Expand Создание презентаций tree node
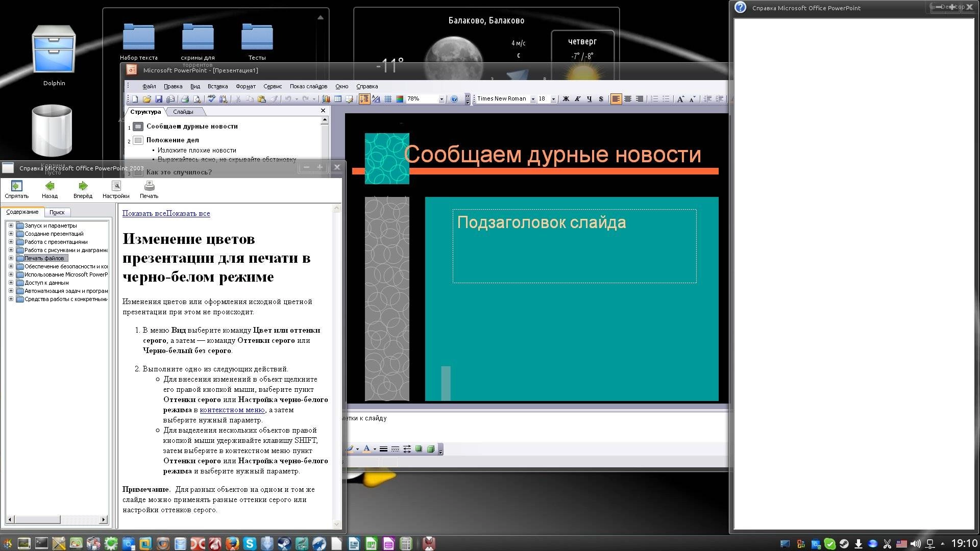Viewport: 980px width, 551px height. (11, 233)
